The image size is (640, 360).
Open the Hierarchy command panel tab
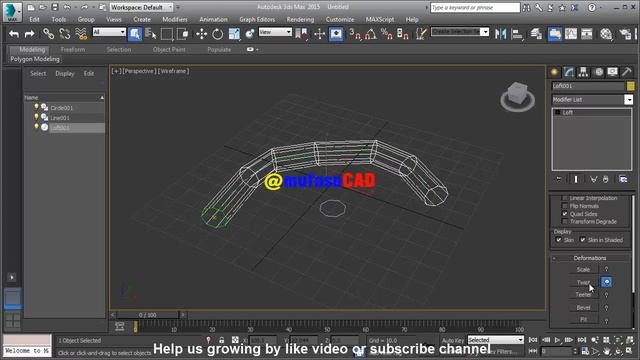coord(583,72)
